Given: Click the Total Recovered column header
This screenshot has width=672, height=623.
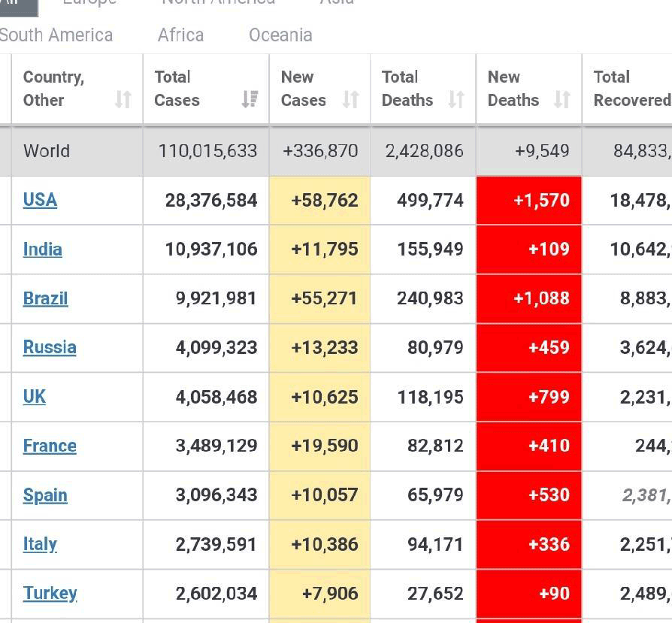Looking at the screenshot, I should 630,89.
